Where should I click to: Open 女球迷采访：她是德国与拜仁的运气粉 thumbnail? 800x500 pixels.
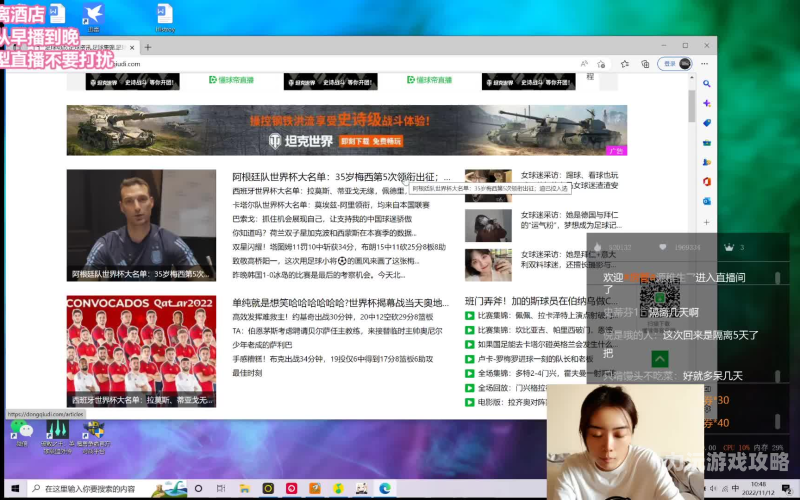coord(488,226)
